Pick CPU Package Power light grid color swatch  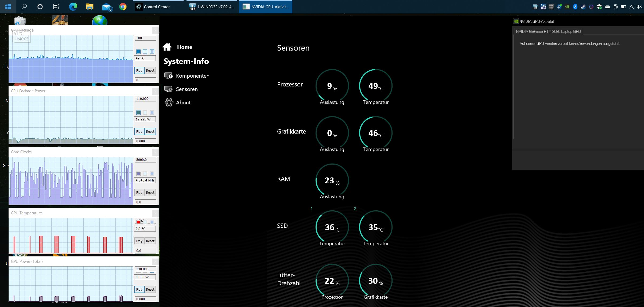coord(145,113)
